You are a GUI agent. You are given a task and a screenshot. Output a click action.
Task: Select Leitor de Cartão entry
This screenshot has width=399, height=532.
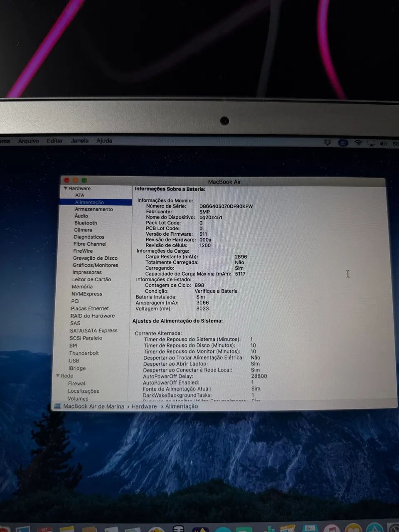91,279
